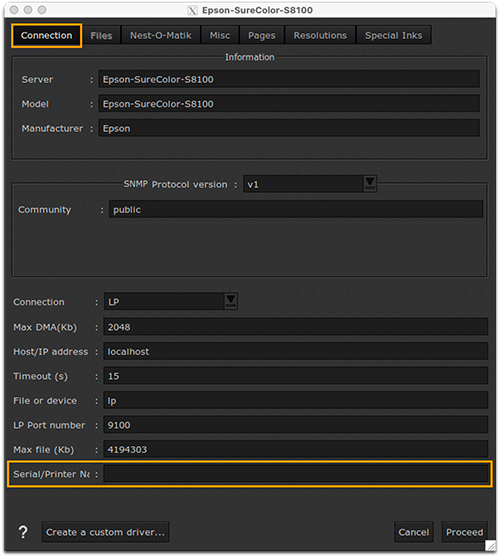Image resolution: width=500 pixels, height=557 pixels.
Task: Click the Timeout (s) field
Action: (x=295, y=376)
